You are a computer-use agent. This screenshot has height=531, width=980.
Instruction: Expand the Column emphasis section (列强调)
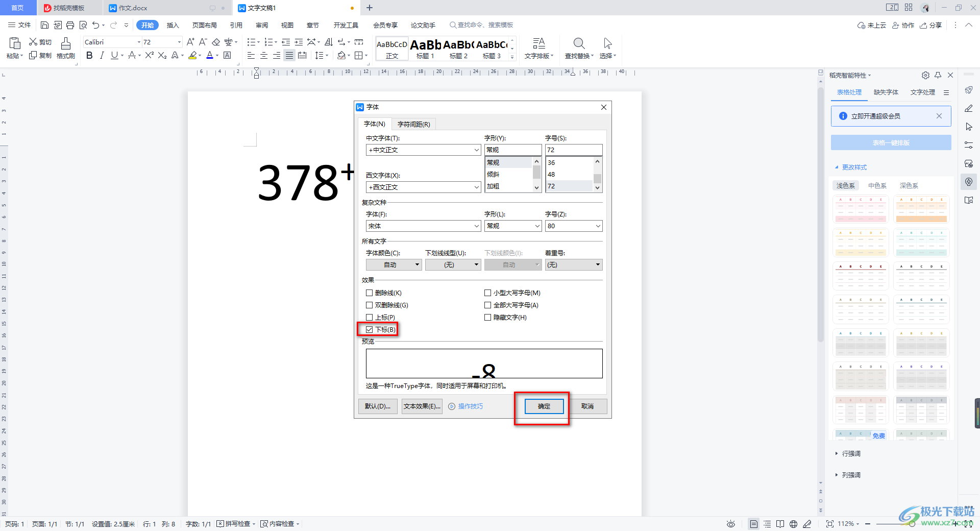point(848,475)
